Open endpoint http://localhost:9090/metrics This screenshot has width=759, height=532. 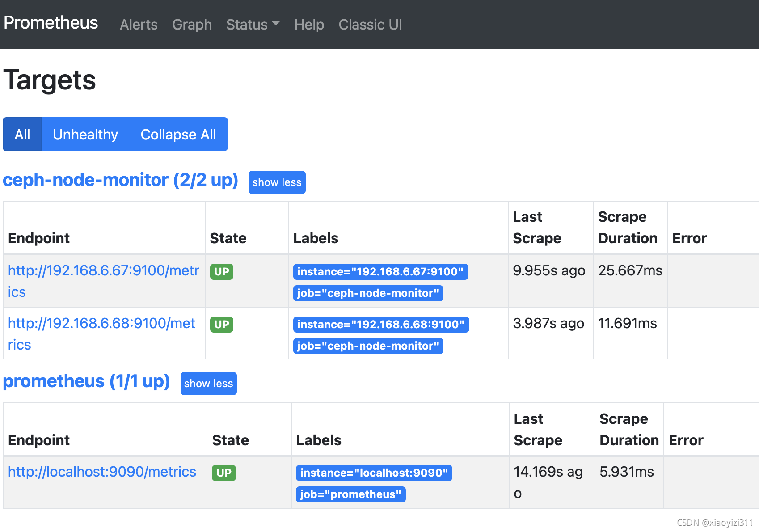102,472
